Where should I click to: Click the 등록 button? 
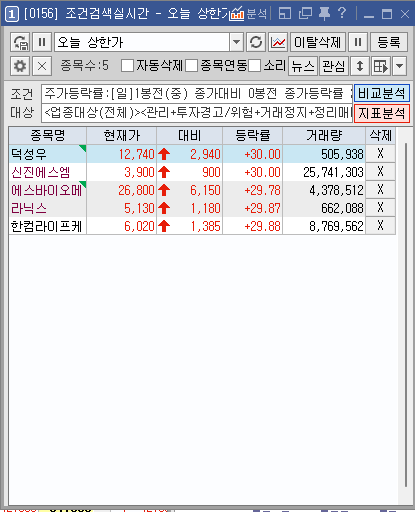tap(389, 42)
